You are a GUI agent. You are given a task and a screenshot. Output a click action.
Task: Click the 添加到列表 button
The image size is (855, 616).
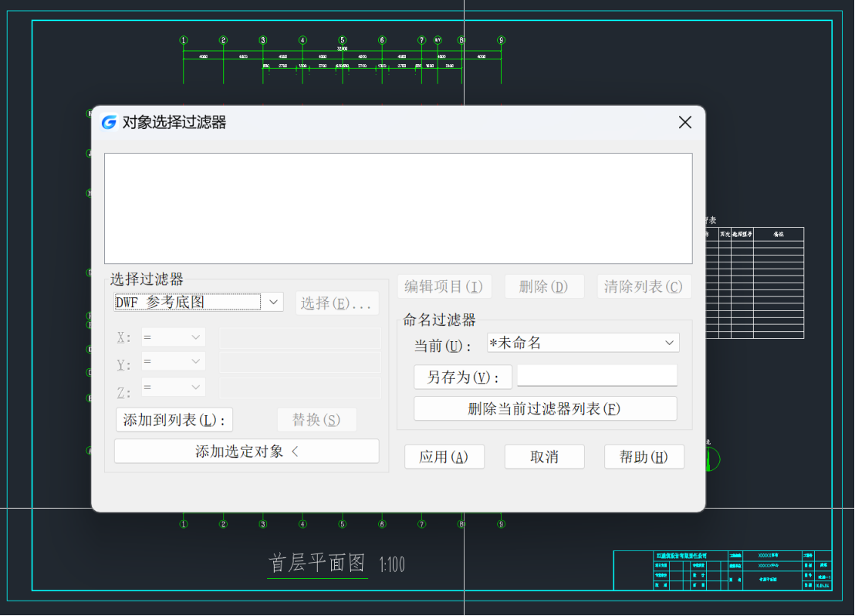(x=174, y=420)
